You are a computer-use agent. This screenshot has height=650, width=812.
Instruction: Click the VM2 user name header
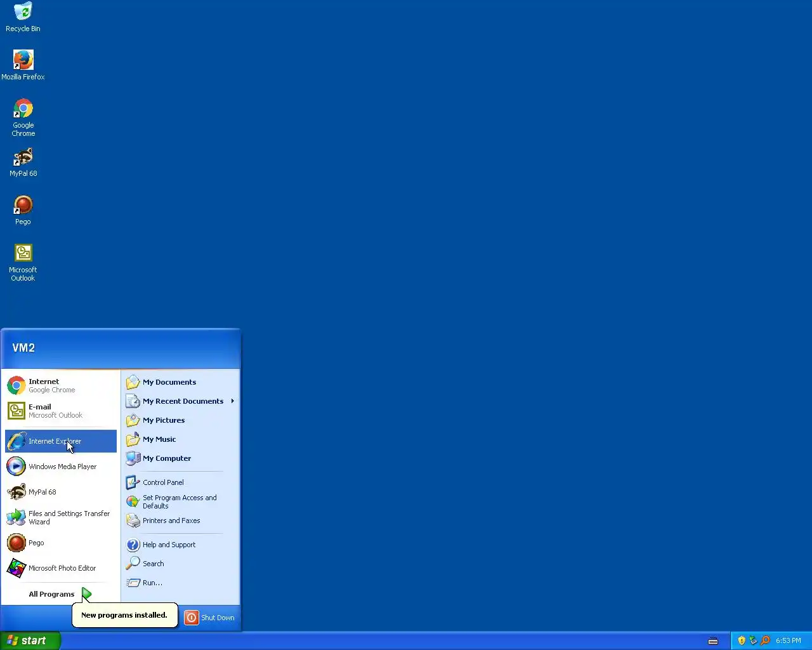click(23, 348)
